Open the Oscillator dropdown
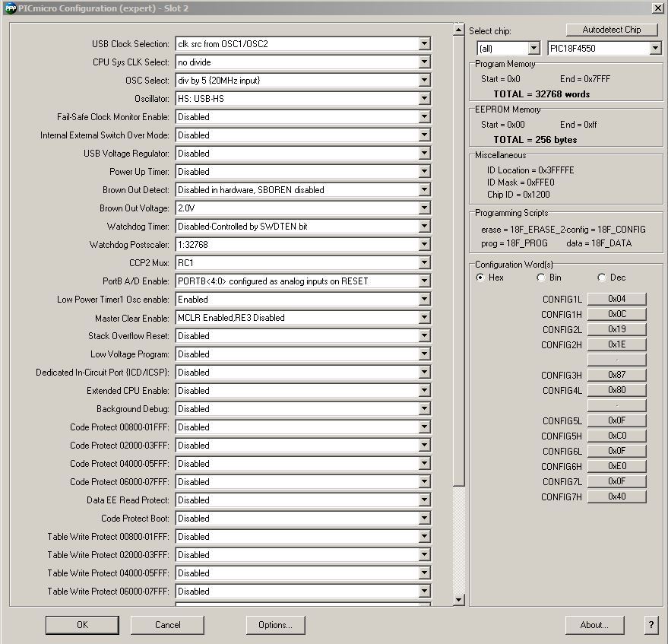The height and width of the screenshot is (644, 668). click(x=424, y=98)
